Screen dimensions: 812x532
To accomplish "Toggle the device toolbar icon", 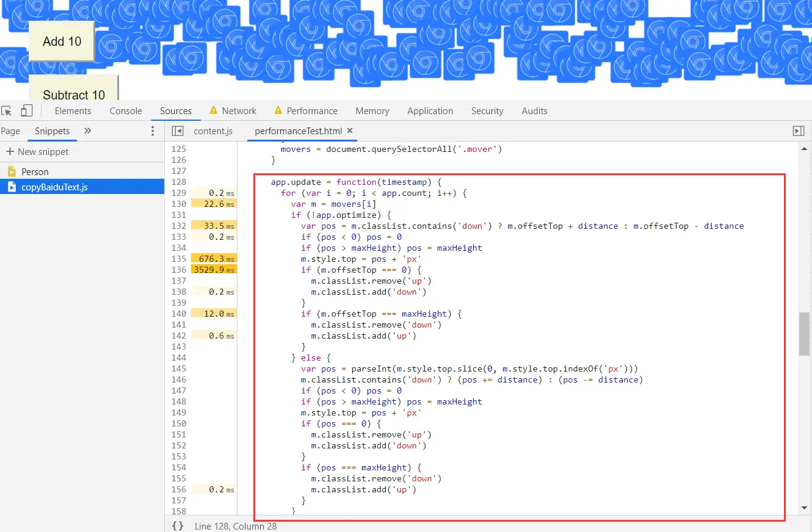I will 26,111.
